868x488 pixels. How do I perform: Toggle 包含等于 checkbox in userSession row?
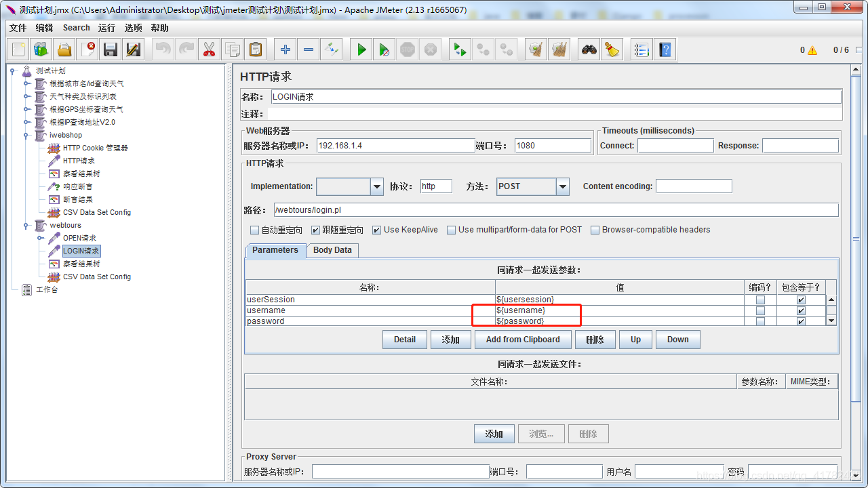point(801,300)
